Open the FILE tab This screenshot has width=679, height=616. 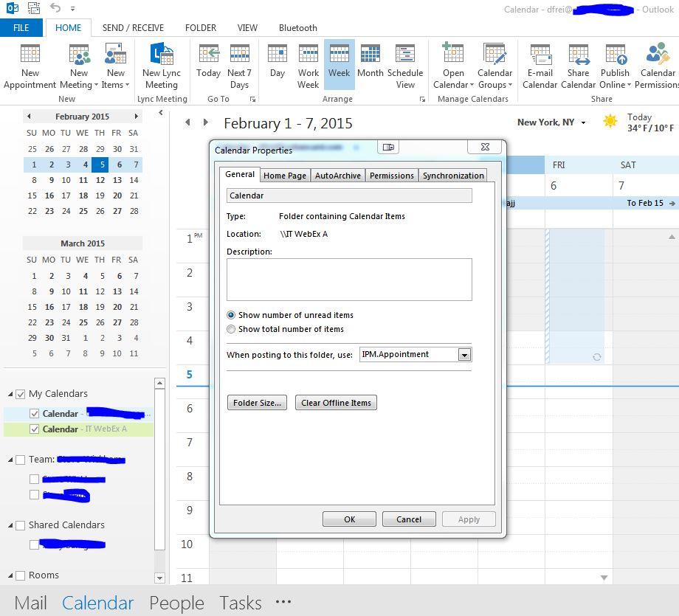[x=21, y=28]
